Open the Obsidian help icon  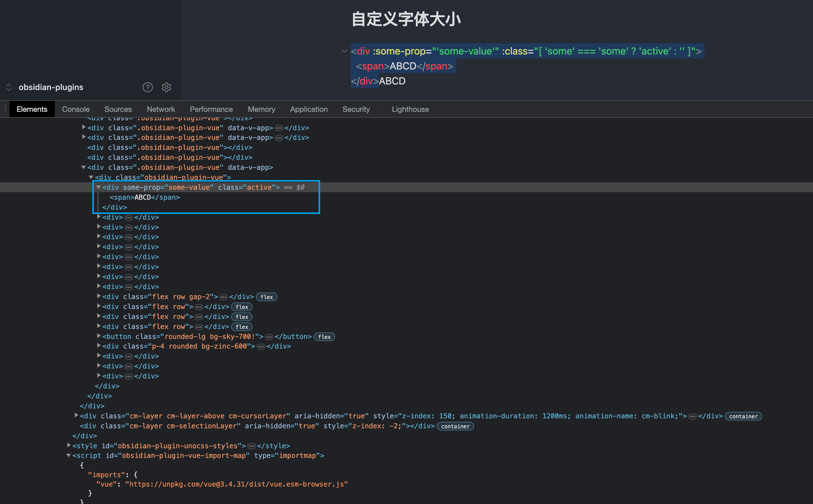point(148,87)
